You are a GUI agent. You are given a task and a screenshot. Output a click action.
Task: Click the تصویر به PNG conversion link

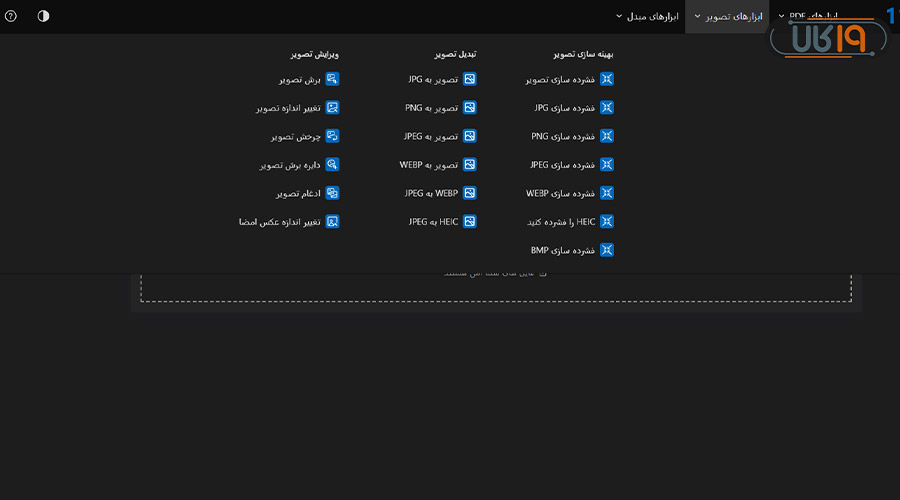(431, 107)
